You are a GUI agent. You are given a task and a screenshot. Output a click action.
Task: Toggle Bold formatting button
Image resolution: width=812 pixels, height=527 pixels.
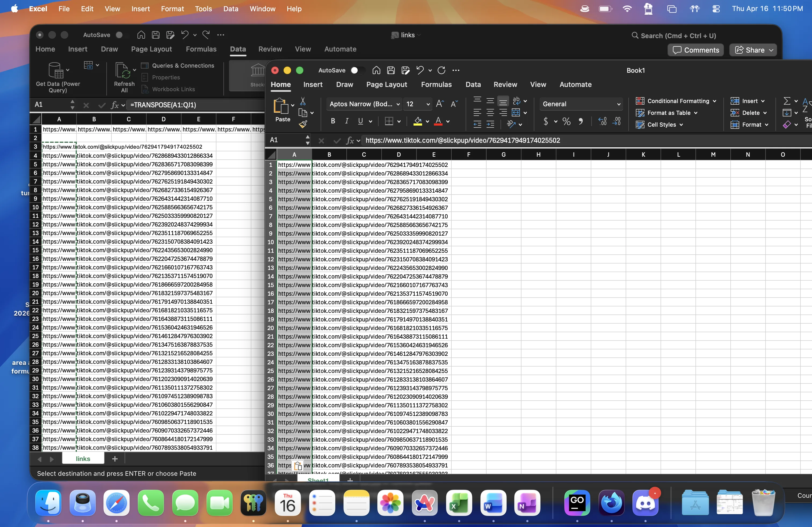(x=333, y=121)
